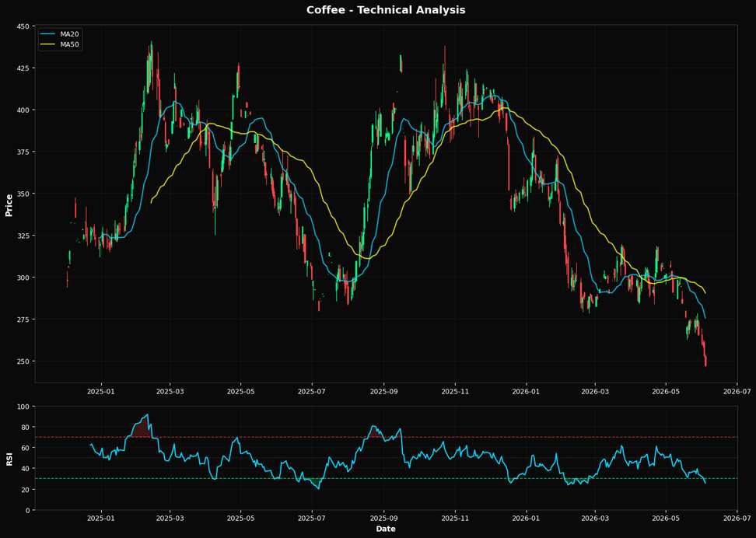756x538 pixels.
Task: Click the yellow MA50 legend line swatch
Action: tap(48, 45)
